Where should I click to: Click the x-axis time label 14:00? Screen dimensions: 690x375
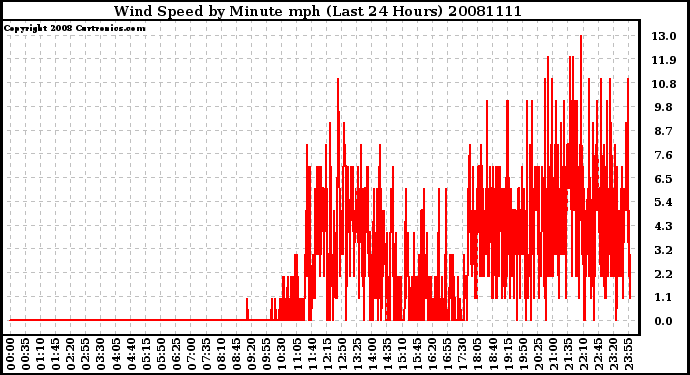point(371,354)
